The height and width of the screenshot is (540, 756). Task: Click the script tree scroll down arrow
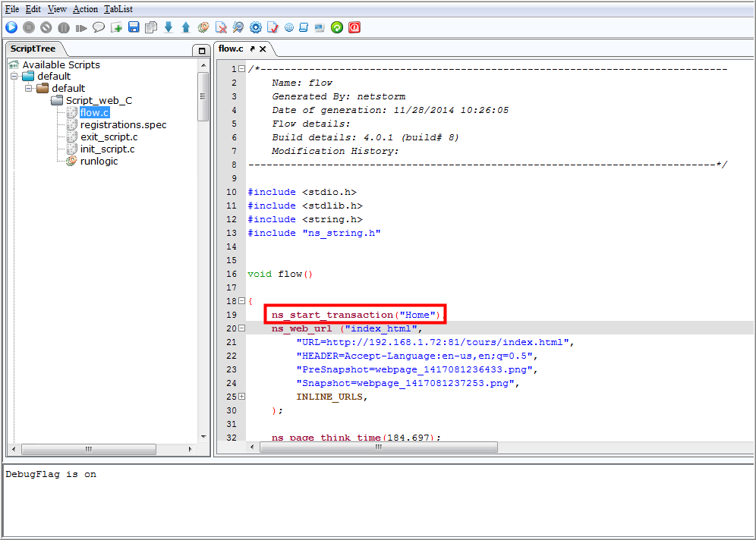(203, 437)
